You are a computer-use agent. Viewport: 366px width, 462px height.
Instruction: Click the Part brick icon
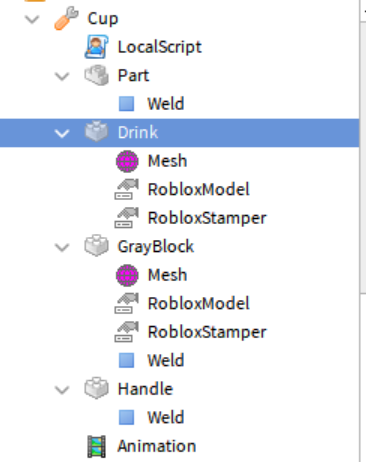(96, 75)
